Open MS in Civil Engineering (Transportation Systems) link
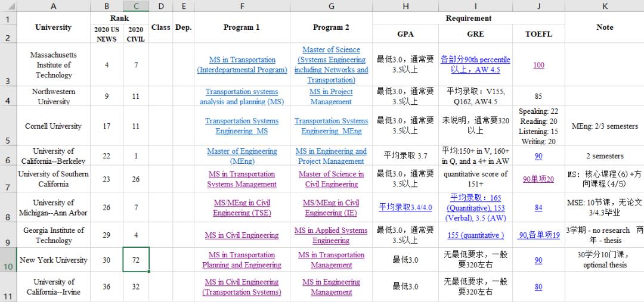 (242, 287)
